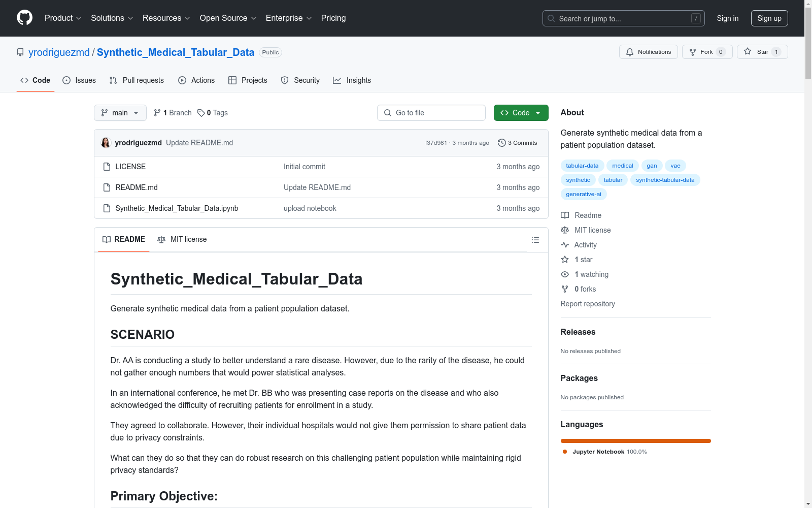
Task: Click the scales icon beside MIT license in About
Action: 565,230
